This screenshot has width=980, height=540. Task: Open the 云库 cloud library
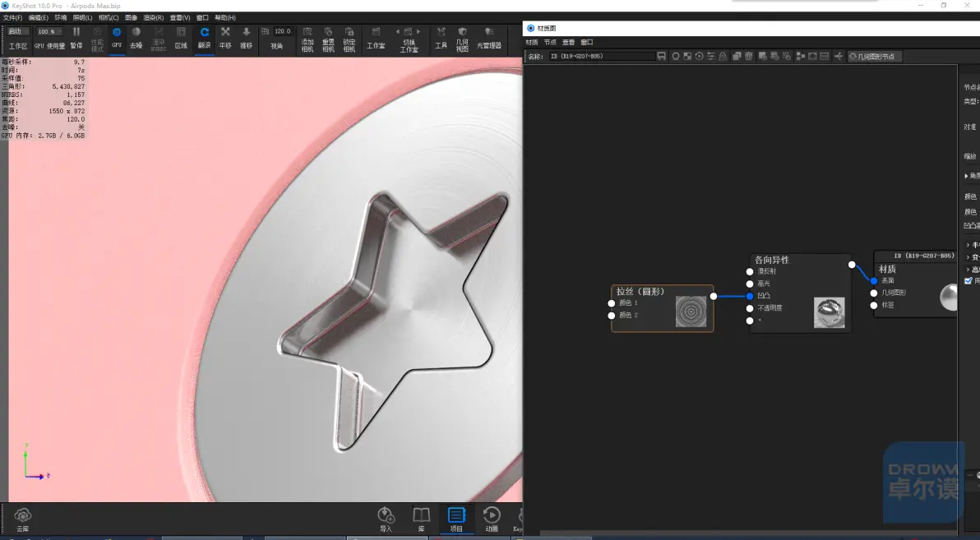coord(22,519)
